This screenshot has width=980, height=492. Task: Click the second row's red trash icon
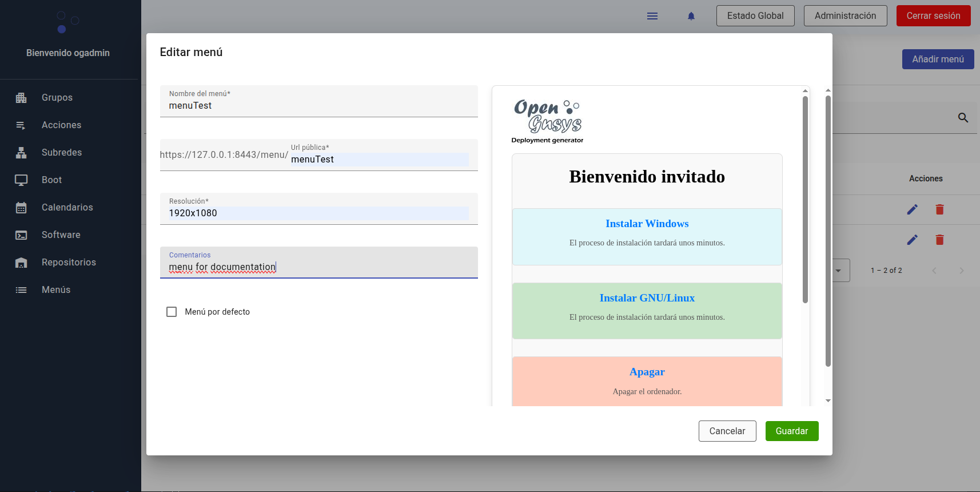click(939, 240)
